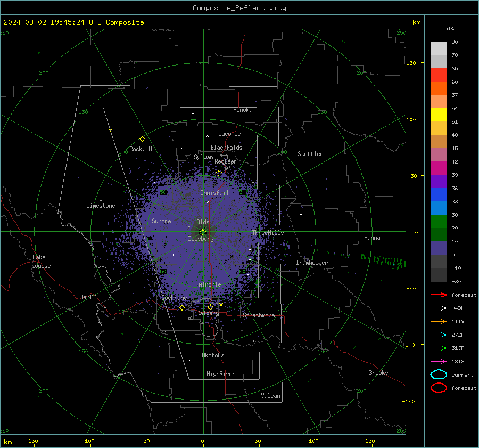Viewport: 479px width, 448px height.
Task: Click the Olds town label
Action: [x=203, y=222]
